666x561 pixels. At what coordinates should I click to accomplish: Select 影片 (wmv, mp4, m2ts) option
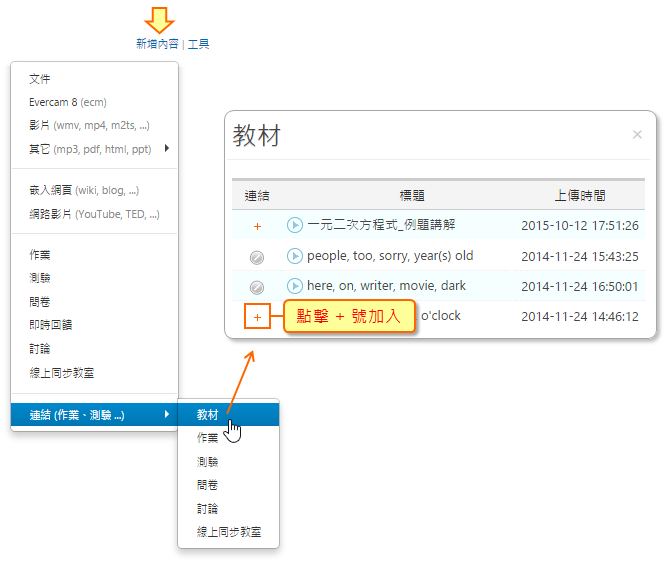point(90,126)
